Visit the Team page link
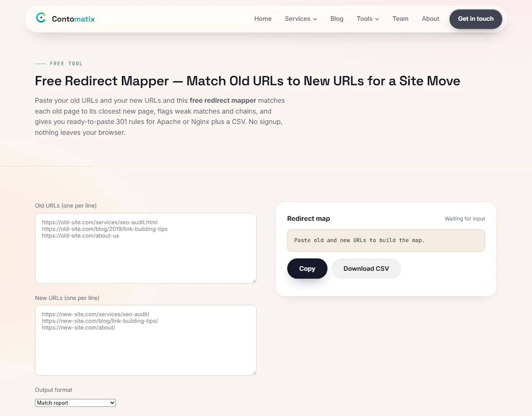The width and height of the screenshot is (532, 416). [x=400, y=19]
